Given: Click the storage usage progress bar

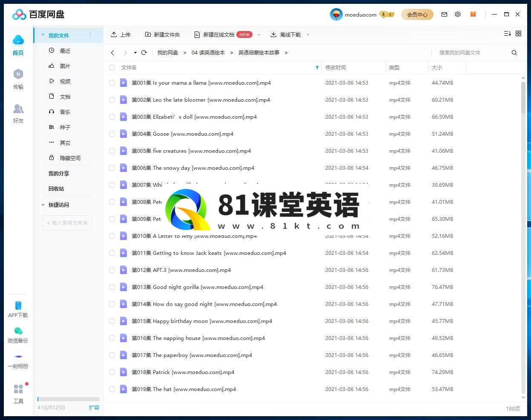Looking at the screenshot, I should [68, 399].
